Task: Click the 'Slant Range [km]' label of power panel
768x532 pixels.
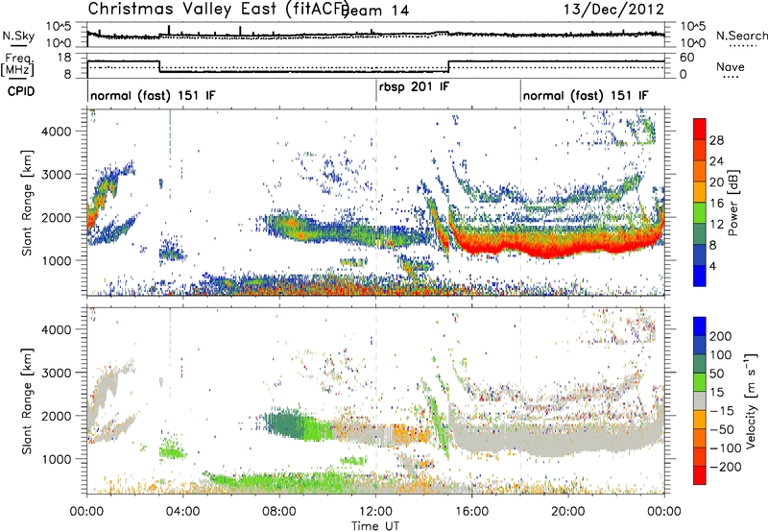Action: point(27,203)
